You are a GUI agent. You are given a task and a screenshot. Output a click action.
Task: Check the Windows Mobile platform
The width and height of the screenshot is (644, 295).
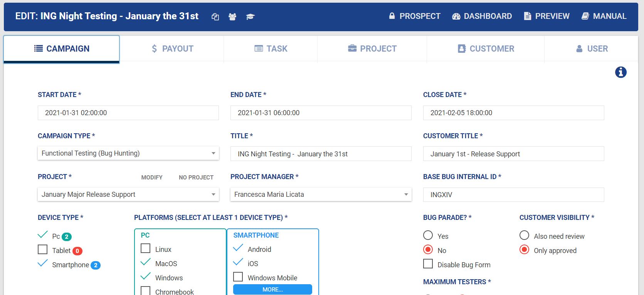(x=238, y=277)
